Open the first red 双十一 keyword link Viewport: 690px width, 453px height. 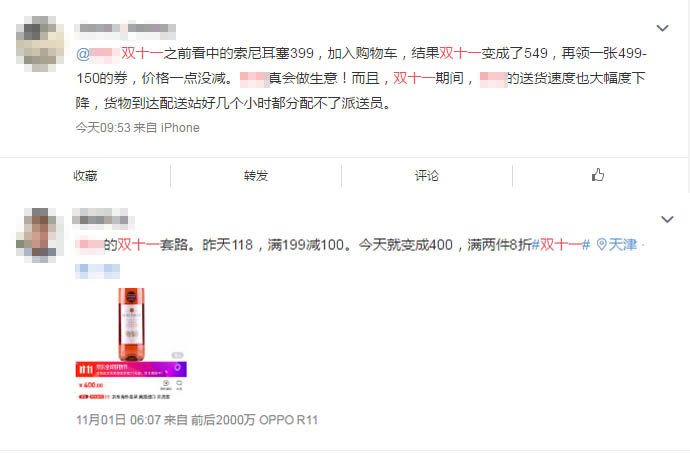142,53
